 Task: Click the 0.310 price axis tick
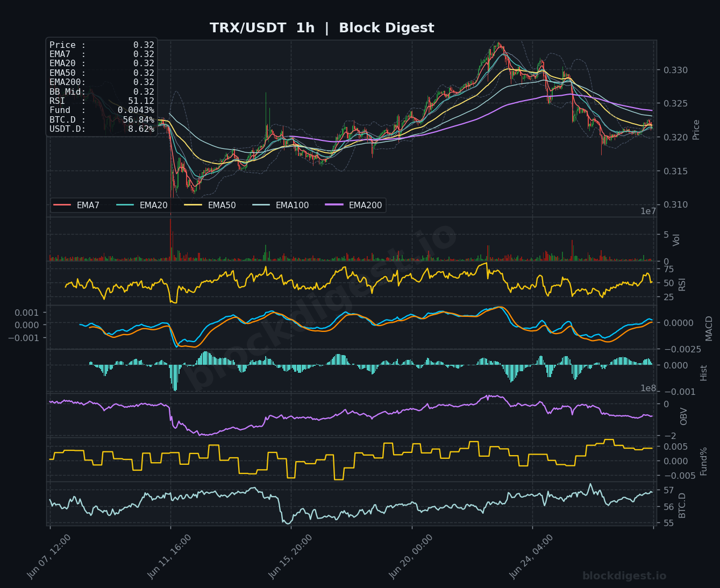pos(675,204)
